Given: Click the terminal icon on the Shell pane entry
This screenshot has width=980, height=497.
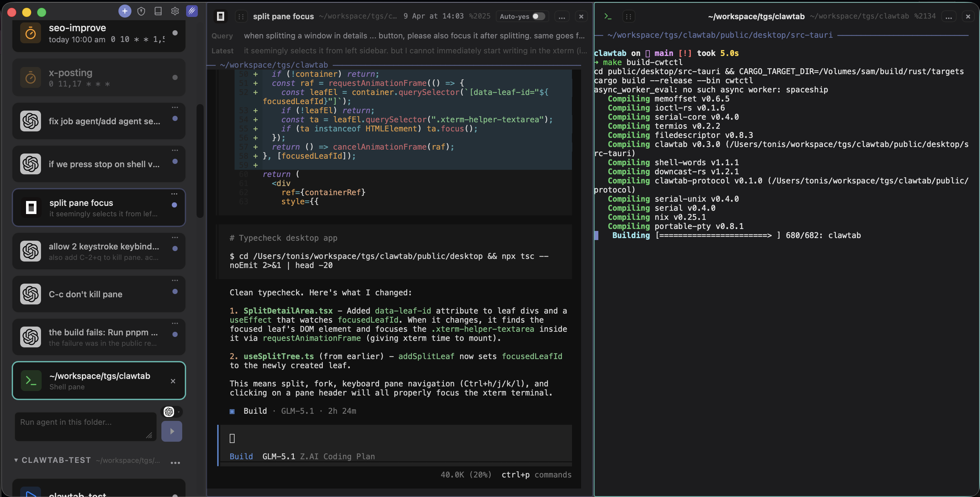Looking at the screenshot, I should (x=31, y=380).
